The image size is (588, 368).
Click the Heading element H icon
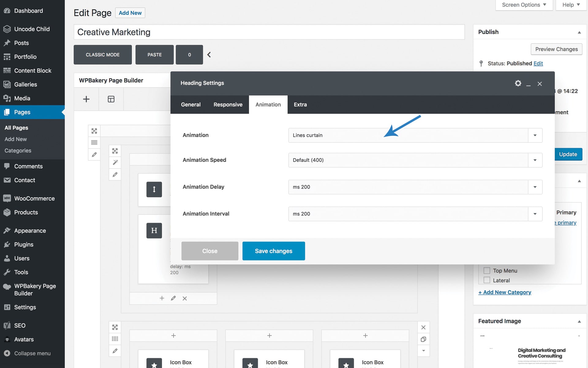154,230
